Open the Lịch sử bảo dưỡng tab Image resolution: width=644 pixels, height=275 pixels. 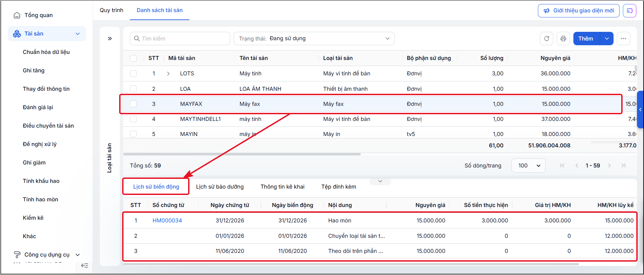tap(220, 187)
